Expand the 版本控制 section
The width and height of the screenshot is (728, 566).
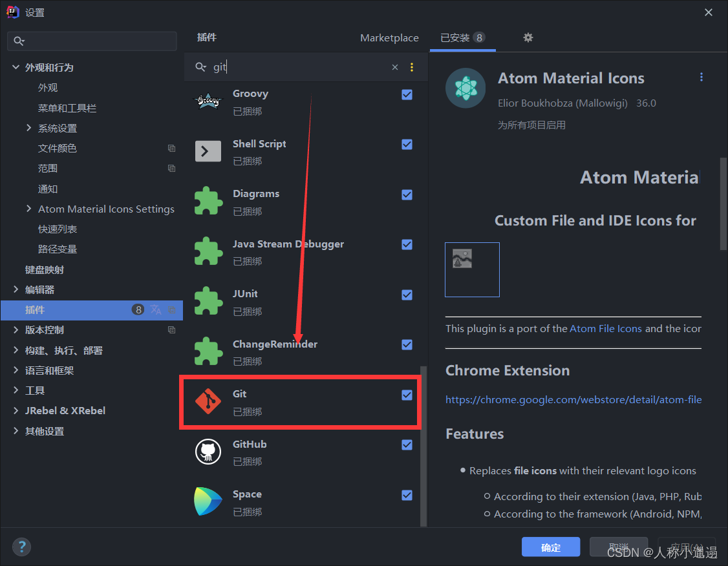click(16, 330)
